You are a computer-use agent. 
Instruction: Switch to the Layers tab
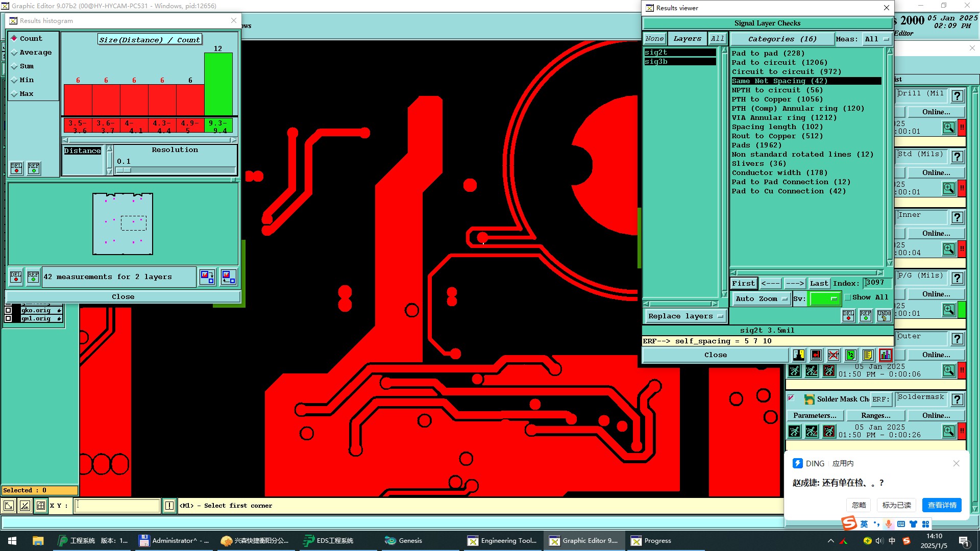click(687, 39)
